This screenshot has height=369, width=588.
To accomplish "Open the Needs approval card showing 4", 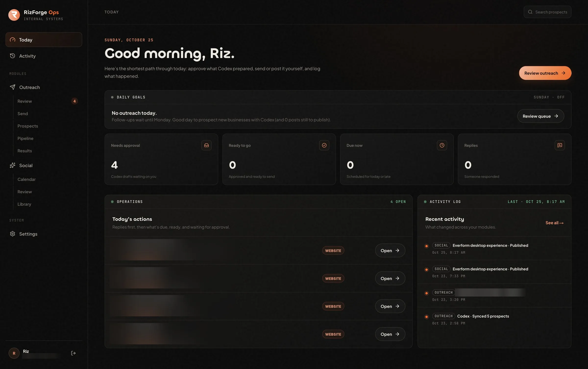I will point(161,159).
